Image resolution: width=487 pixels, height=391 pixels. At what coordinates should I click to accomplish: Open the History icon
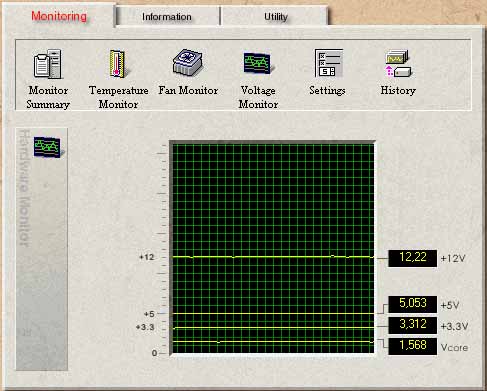point(398,63)
